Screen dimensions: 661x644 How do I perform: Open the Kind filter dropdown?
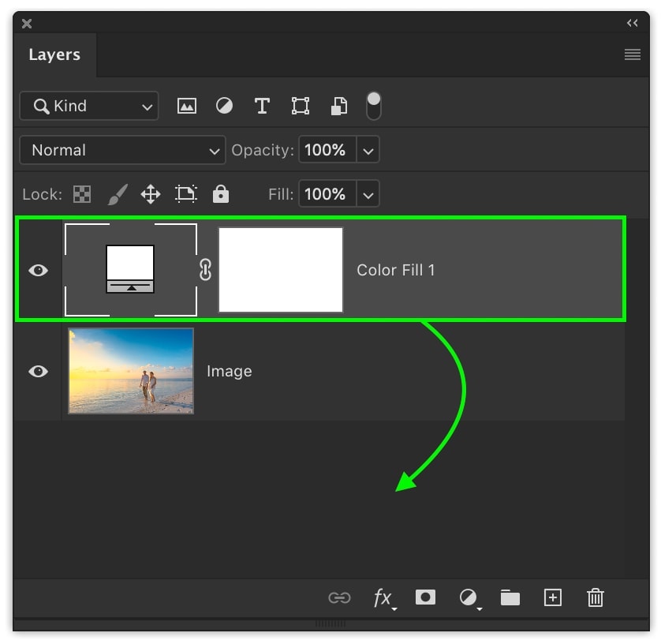[88, 106]
